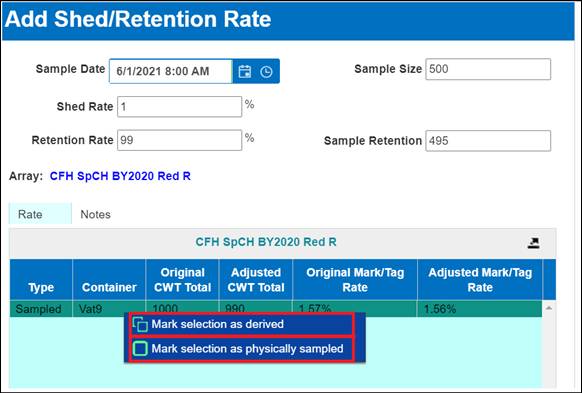
Task: Focus the Sample Date input field
Action: coord(171,71)
